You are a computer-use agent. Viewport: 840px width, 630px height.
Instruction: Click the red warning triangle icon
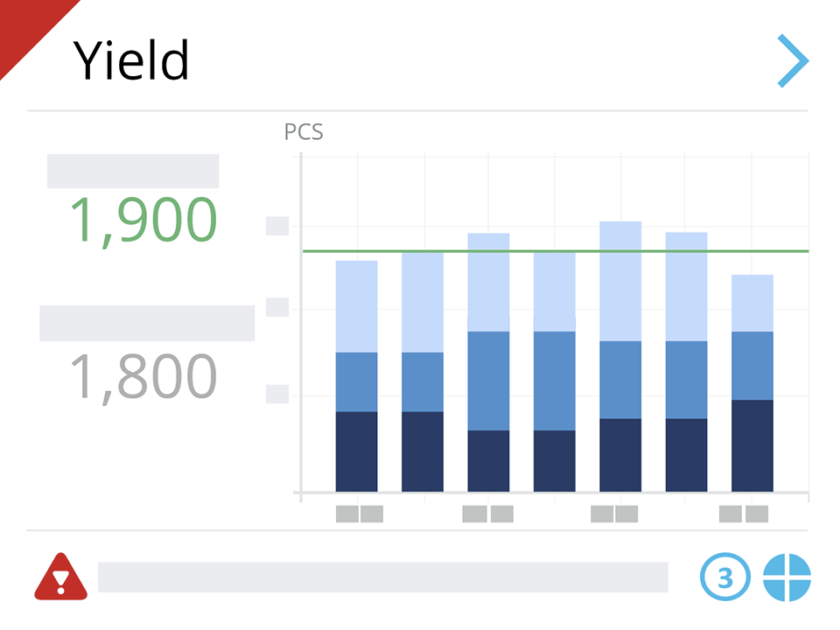(x=60, y=577)
